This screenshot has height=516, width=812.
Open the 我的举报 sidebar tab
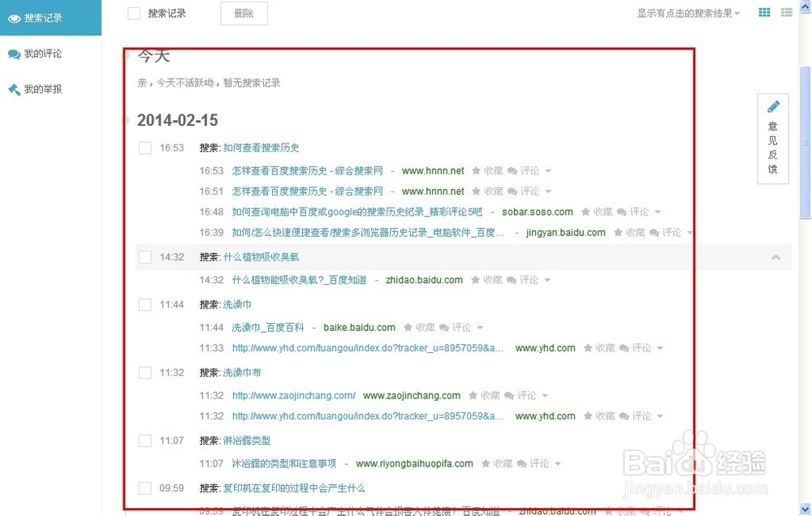click(35, 89)
